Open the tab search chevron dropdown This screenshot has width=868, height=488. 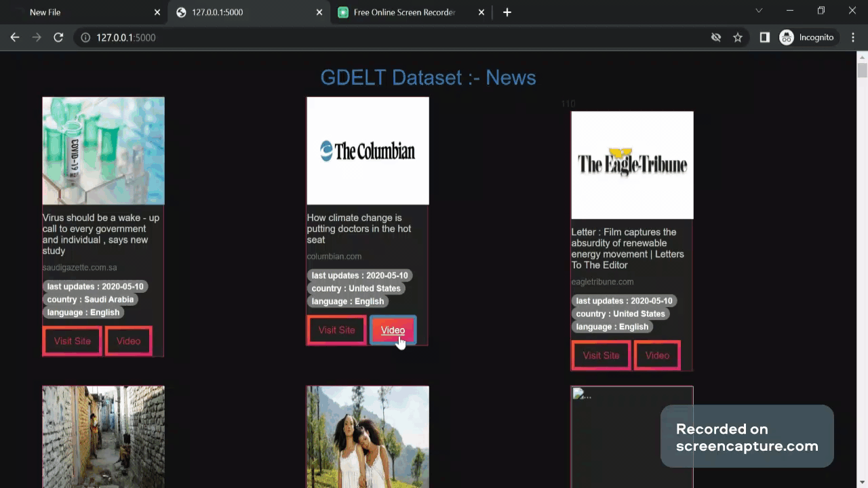click(x=758, y=12)
